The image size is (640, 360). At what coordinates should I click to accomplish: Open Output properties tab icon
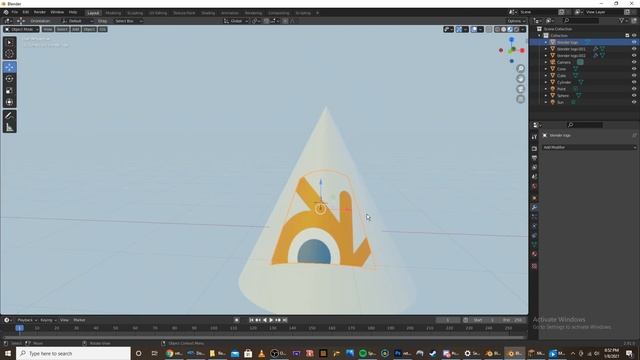[x=534, y=158]
